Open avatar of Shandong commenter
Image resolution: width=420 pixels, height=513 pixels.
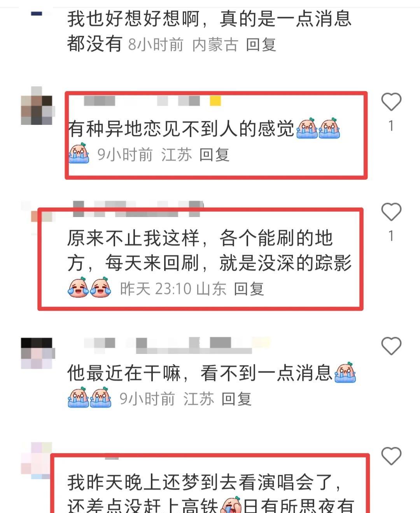pos(37,212)
